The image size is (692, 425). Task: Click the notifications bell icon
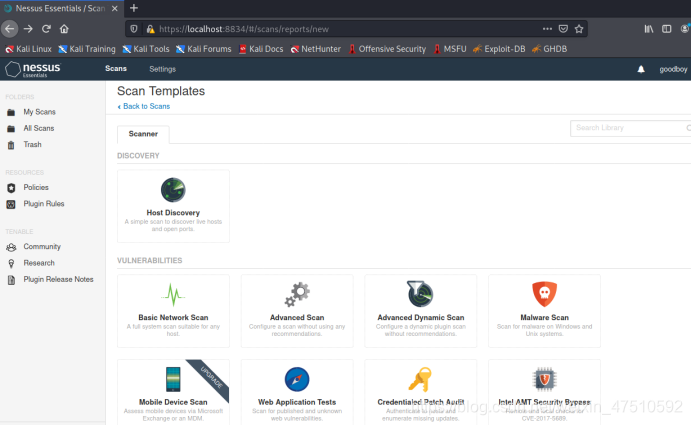click(641, 69)
